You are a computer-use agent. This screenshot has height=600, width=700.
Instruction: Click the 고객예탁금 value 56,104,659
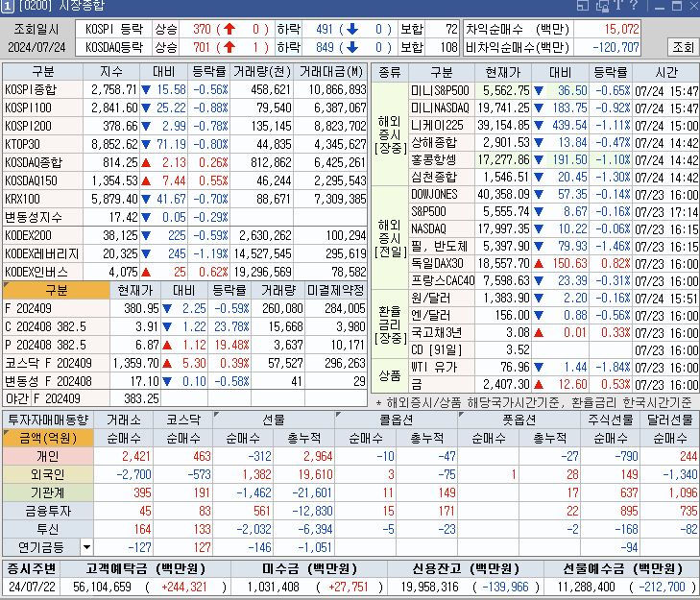tap(102, 587)
